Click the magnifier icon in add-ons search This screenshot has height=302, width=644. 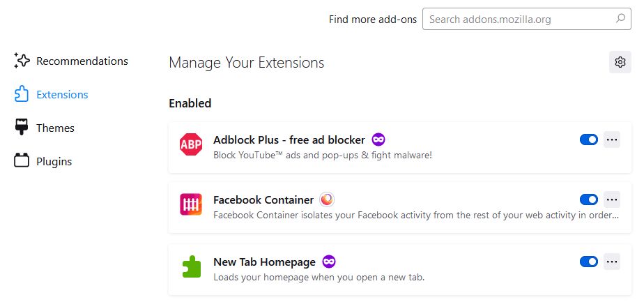[x=620, y=20]
